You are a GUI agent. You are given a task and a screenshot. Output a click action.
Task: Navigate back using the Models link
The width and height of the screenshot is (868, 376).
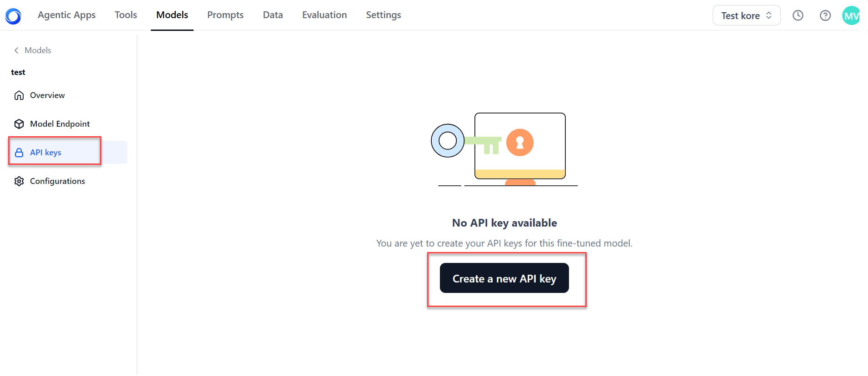37,50
